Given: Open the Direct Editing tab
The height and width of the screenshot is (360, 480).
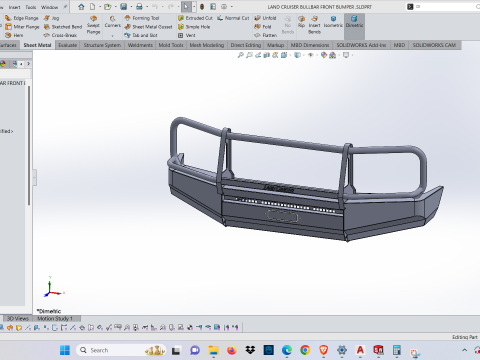Looking at the screenshot, I should (x=246, y=45).
